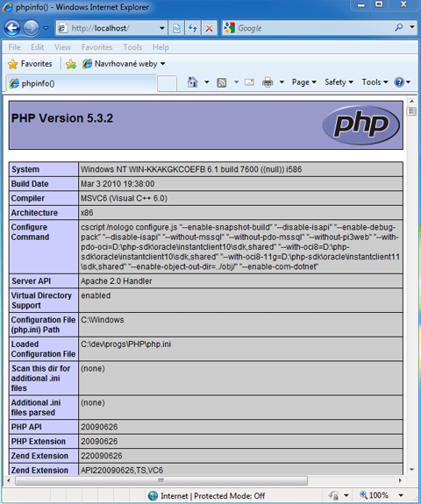This screenshot has width=421, height=504.
Task: Click the Print icon
Action: pos(268,82)
